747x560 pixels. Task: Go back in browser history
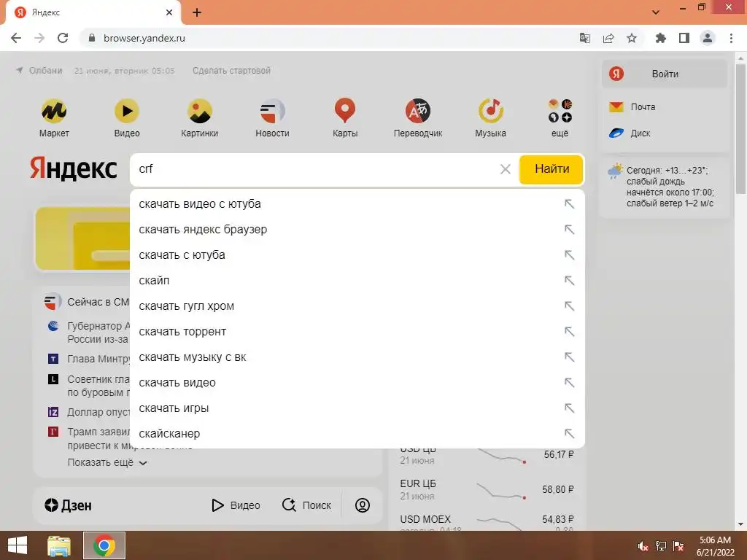16,38
